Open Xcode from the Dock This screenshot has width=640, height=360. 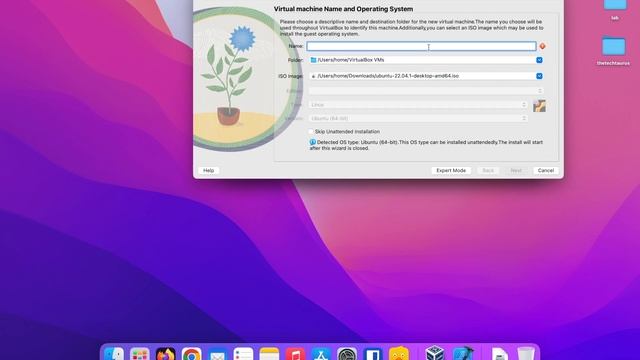(x=463, y=353)
